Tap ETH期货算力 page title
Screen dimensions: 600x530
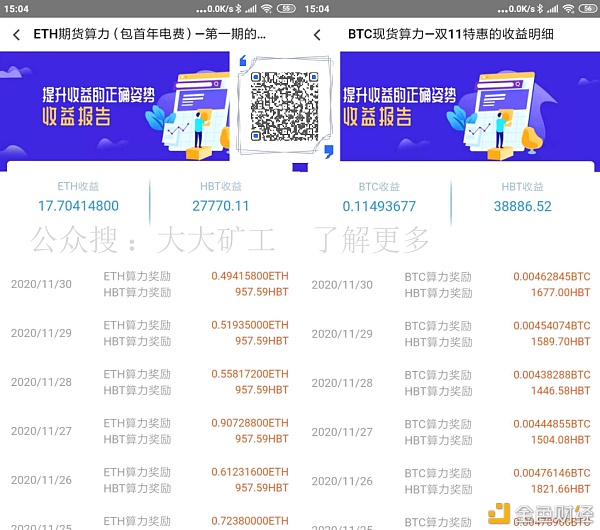coord(150,34)
